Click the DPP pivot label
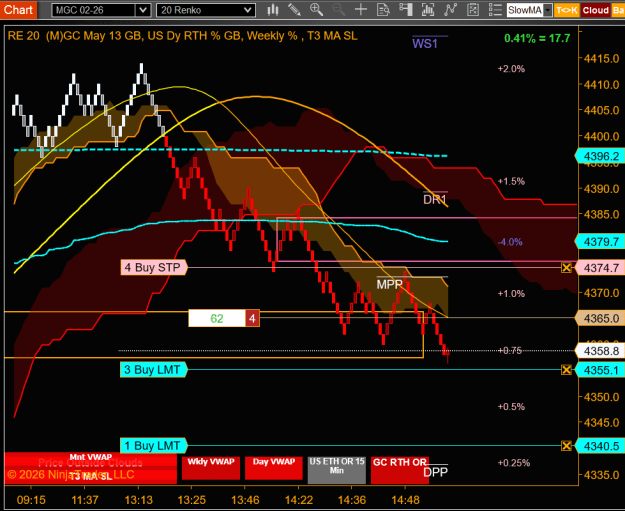 coord(435,472)
